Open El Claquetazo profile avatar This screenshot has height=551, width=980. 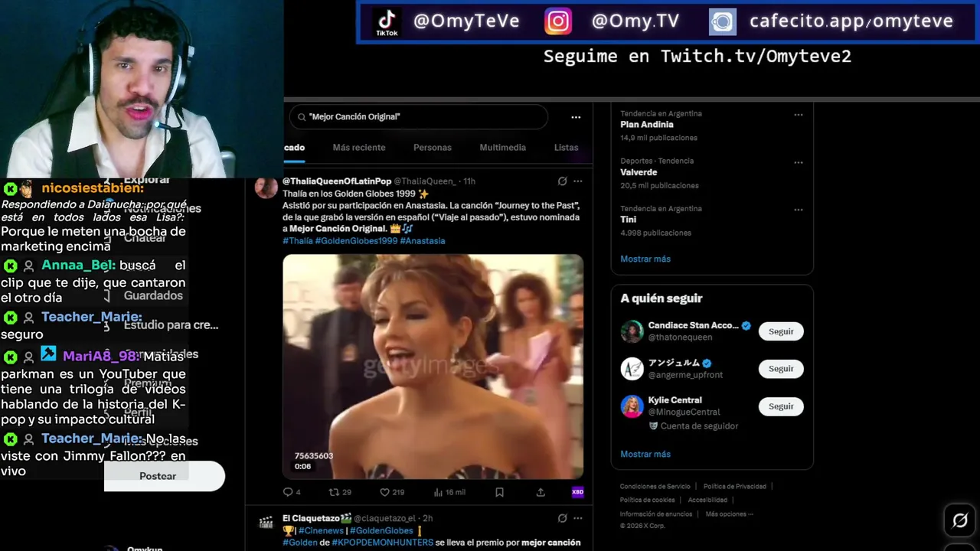[x=266, y=523]
